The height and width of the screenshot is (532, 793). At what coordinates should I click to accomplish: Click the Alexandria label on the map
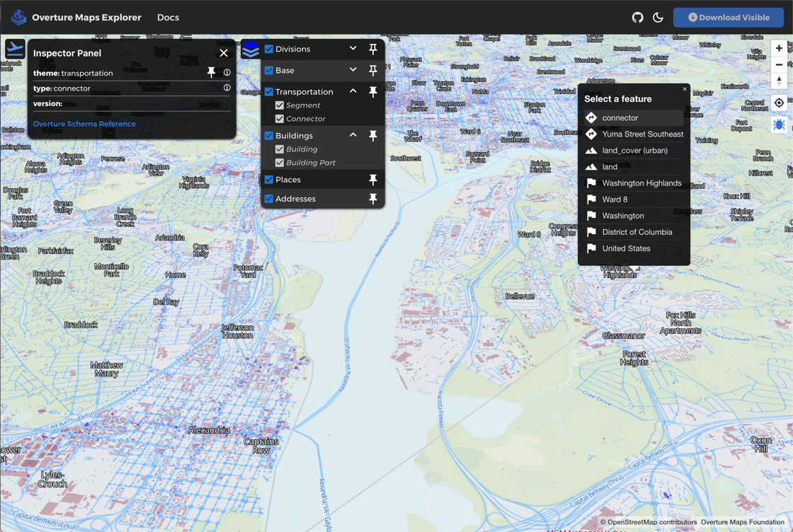click(209, 430)
